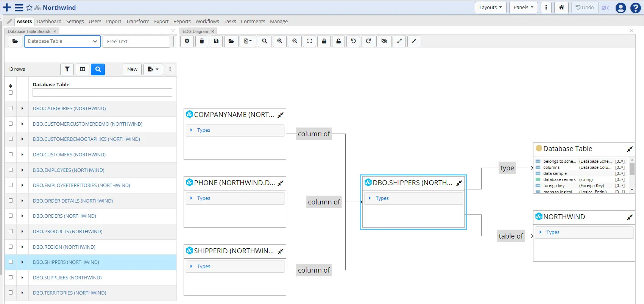Expand the DBO.ORDERS row arrow
644x304 pixels.
pyautogui.click(x=22, y=216)
